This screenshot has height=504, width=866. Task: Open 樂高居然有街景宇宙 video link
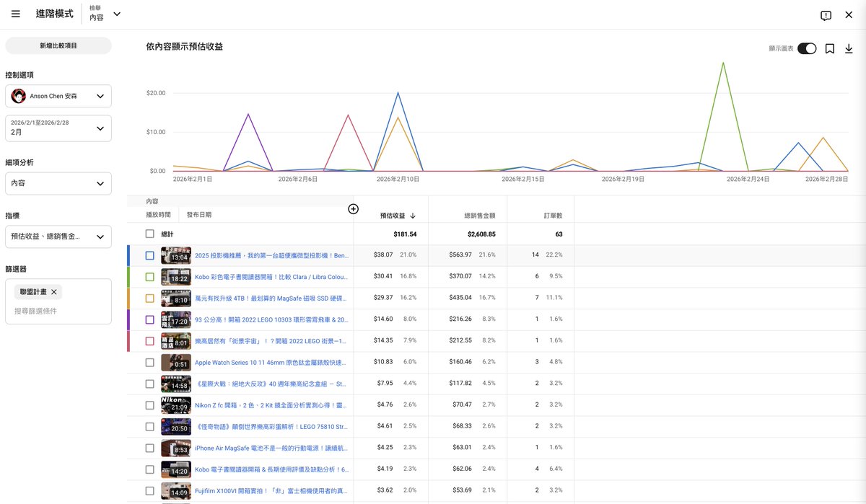[271, 341]
